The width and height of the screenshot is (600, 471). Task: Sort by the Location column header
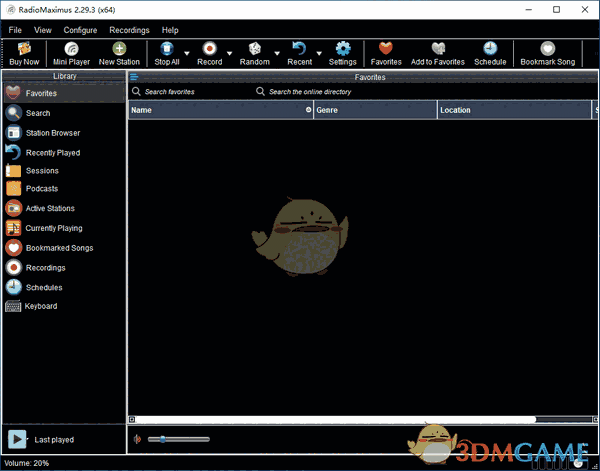514,110
